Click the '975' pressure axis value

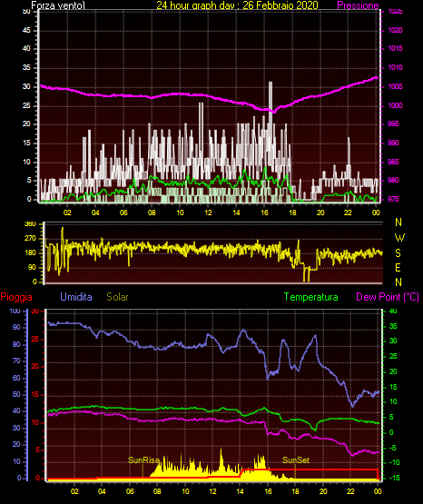point(394,199)
